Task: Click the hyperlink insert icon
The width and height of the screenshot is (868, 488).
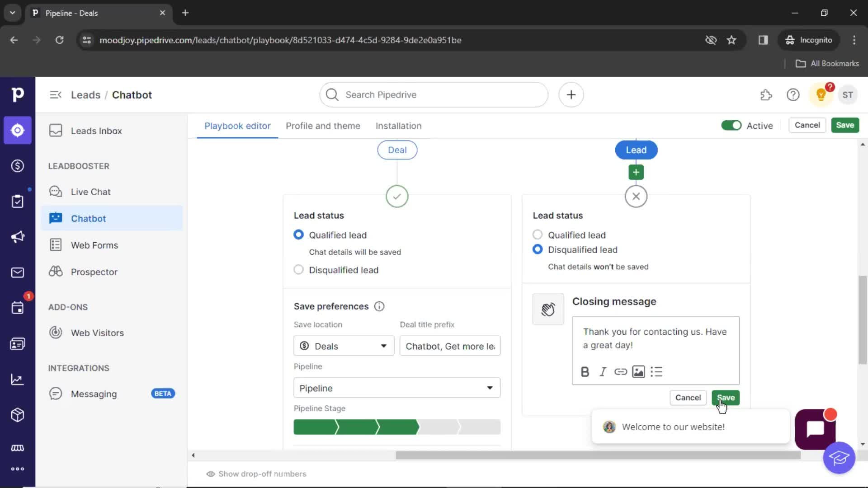Action: click(620, 372)
